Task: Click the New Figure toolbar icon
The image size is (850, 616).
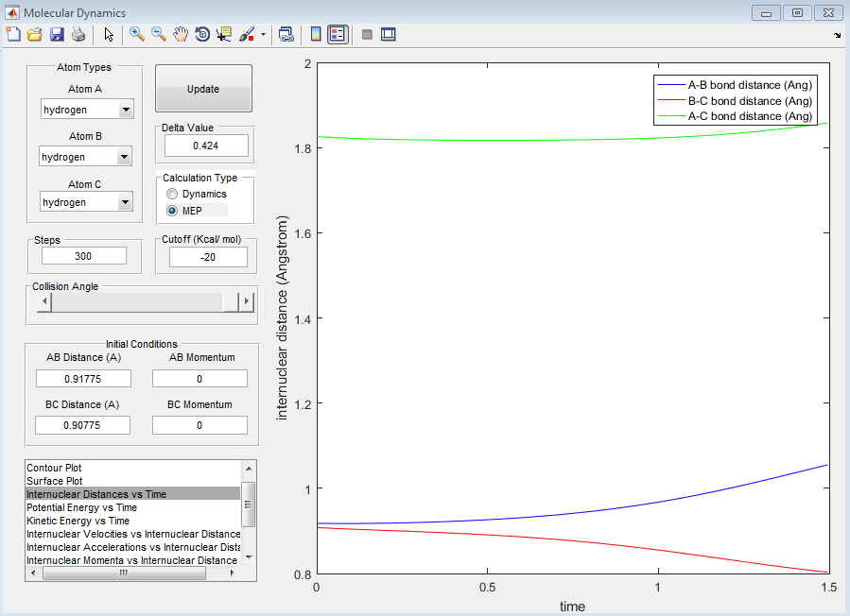Action: click(x=13, y=35)
